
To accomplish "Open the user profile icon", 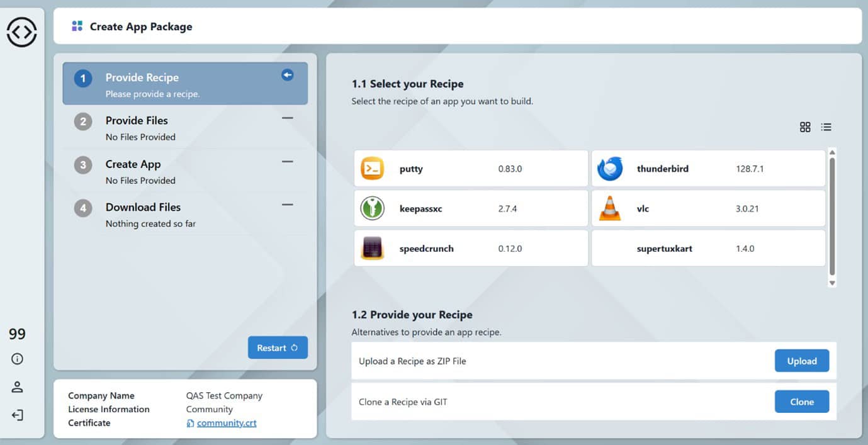I will click(18, 387).
